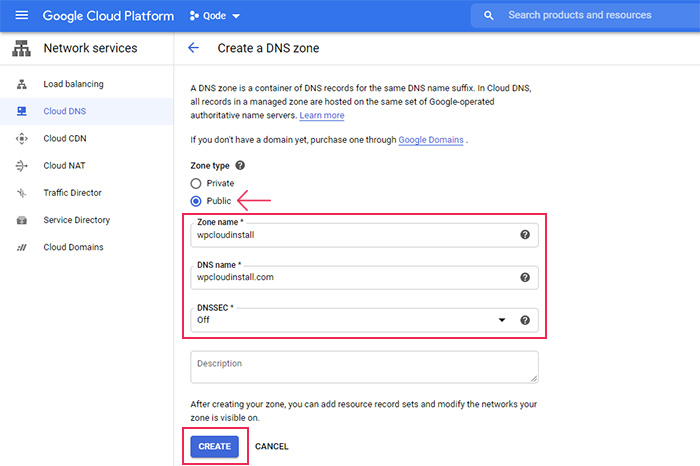Screen dimensions: 700x466
Task: Open Traffic Director in sidebar
Action: pyautogui.click(x=87, y=193)
